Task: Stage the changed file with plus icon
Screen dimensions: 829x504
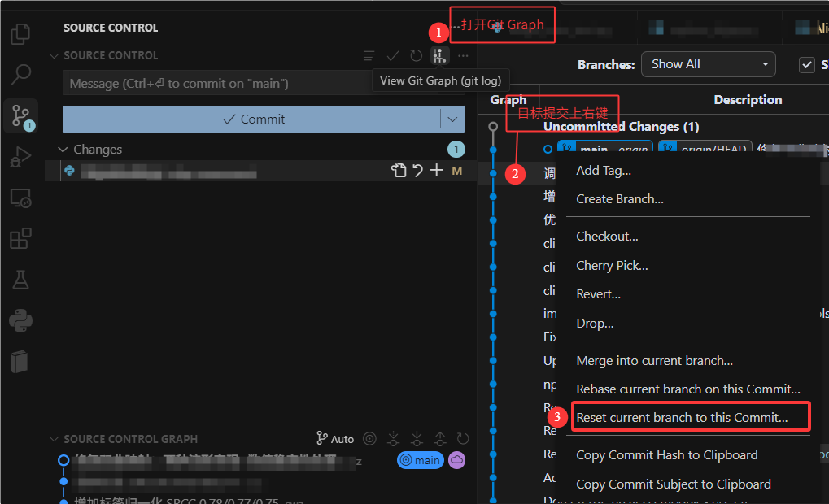Action: point(437,170)
